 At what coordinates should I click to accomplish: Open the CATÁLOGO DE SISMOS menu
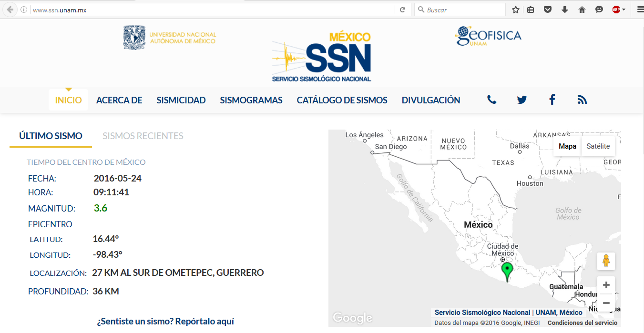342,100
